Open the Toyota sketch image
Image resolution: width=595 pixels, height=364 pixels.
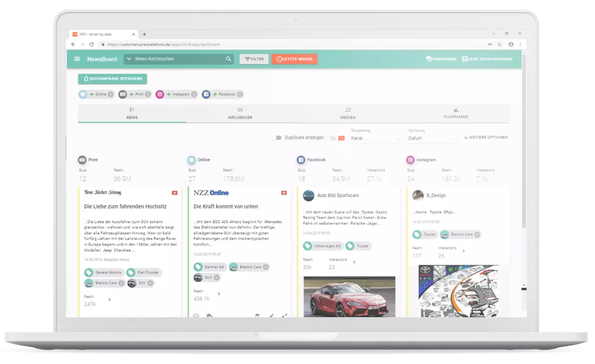(x=459, y=291)
